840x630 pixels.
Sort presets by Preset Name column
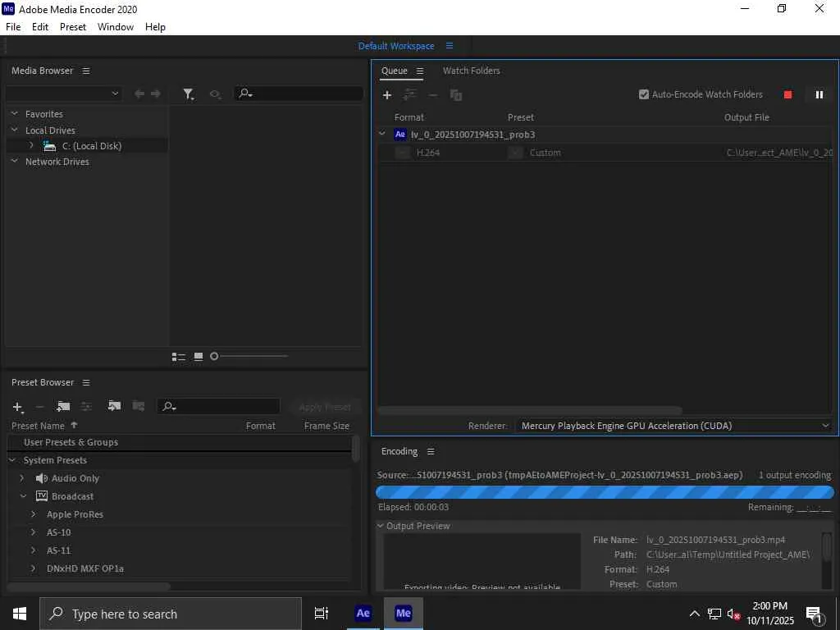(38, 426)
